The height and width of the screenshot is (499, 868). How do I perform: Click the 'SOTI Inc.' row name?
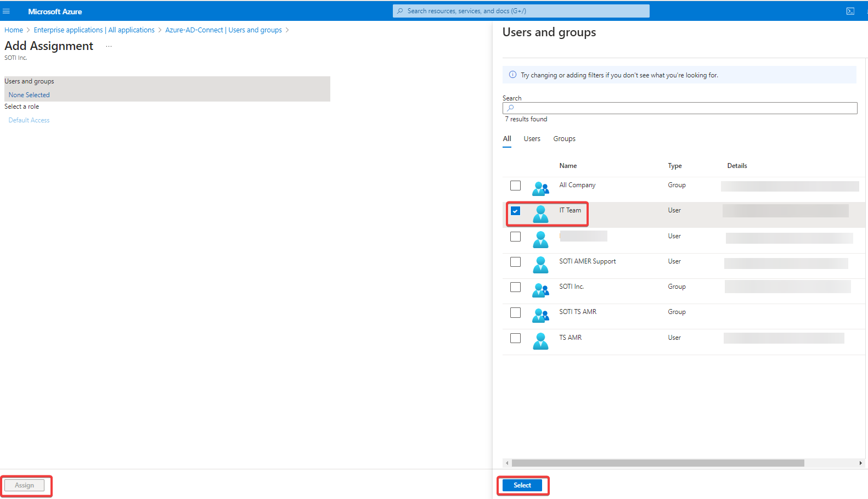pyautogui.click(x=572, y=287)
